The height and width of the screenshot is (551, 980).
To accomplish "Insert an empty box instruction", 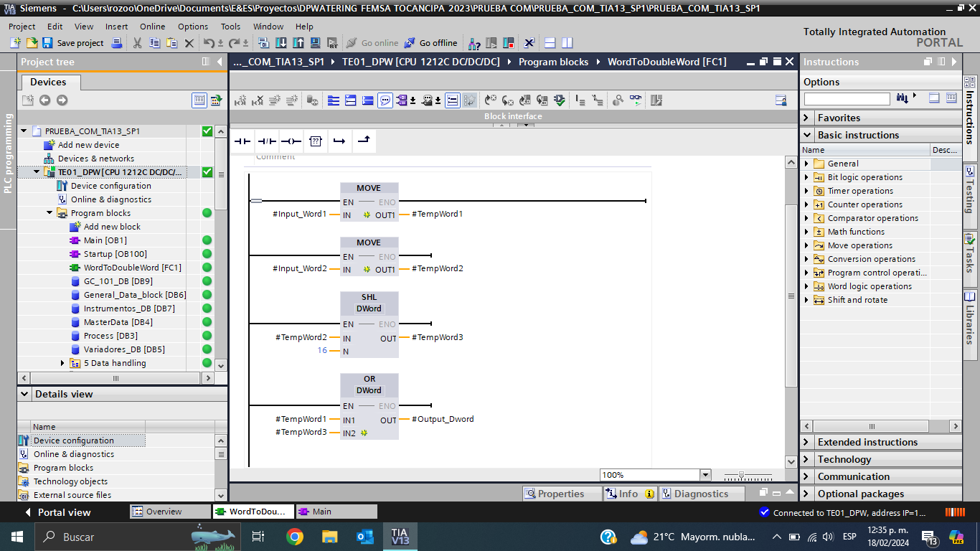I will 316,141.
